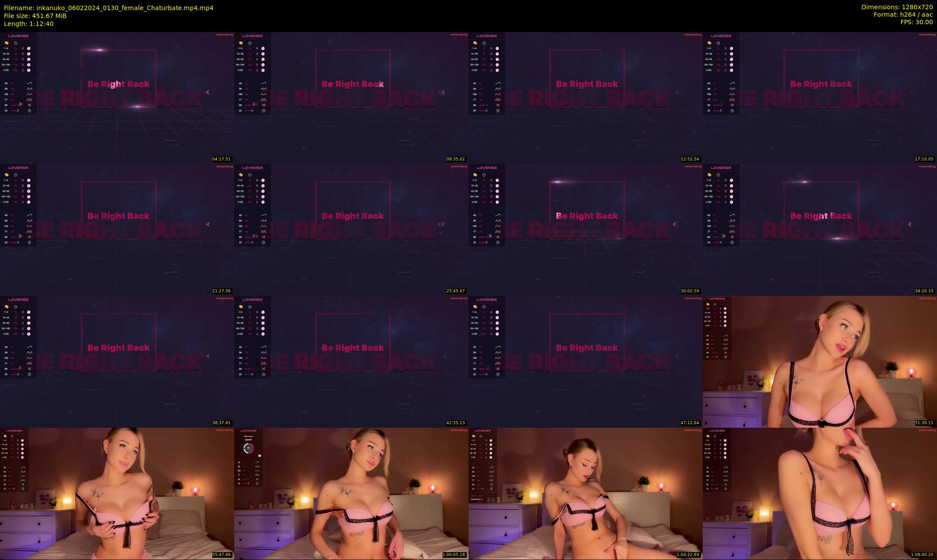Click the 'Be Right Back' text in the 42:55.13 frame
Image resolution: width=937 pixels, height=560 pixels.
pyautogui.click(x=352, y=348)
